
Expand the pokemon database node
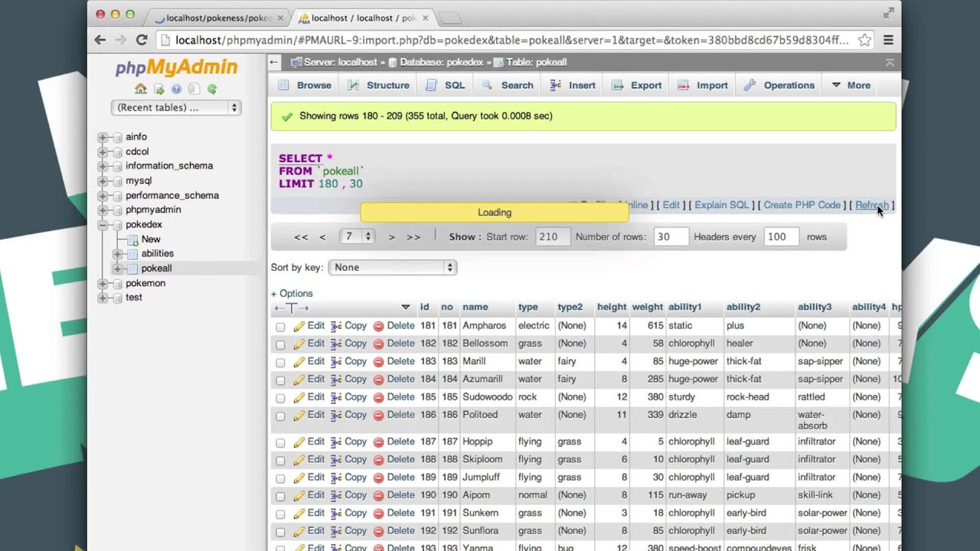pyautogui.click(x=103, y=284)
